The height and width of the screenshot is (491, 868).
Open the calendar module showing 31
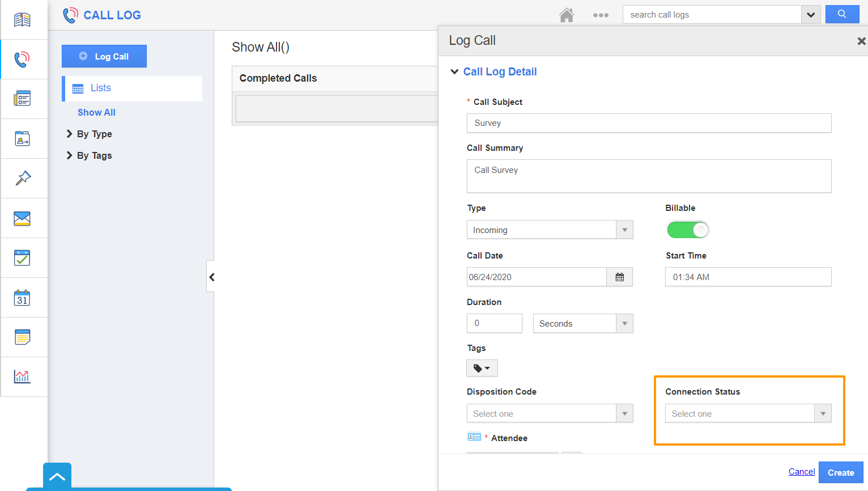coord(23,297)
